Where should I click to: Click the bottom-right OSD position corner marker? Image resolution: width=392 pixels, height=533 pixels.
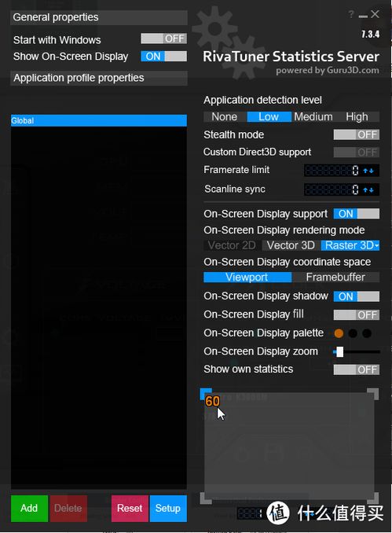click(x=373, y=498)
